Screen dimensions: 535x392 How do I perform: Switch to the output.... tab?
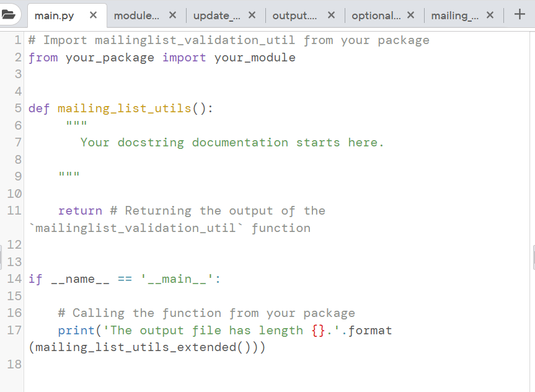(x=294, y=16)
